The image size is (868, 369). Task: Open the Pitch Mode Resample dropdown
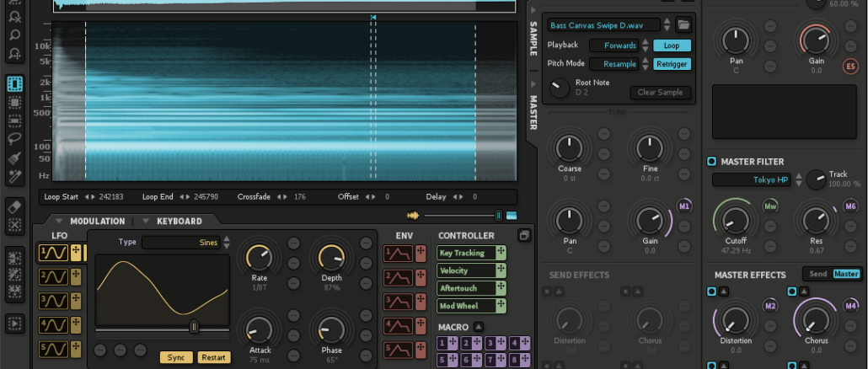(x=613, y=64)
